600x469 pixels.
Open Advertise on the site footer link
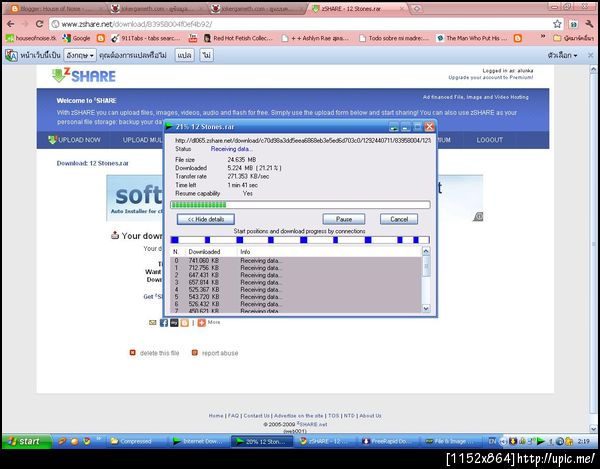[x=298, y=415]
